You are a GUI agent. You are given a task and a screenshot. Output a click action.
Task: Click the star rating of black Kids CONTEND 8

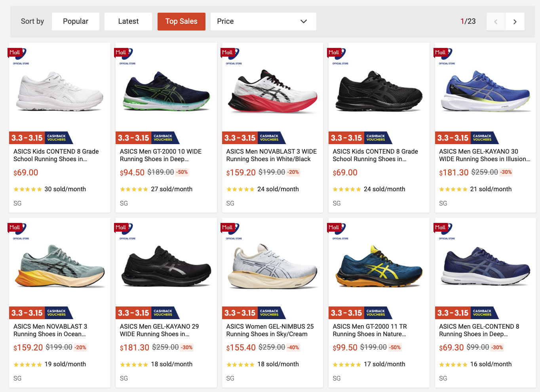347,190
